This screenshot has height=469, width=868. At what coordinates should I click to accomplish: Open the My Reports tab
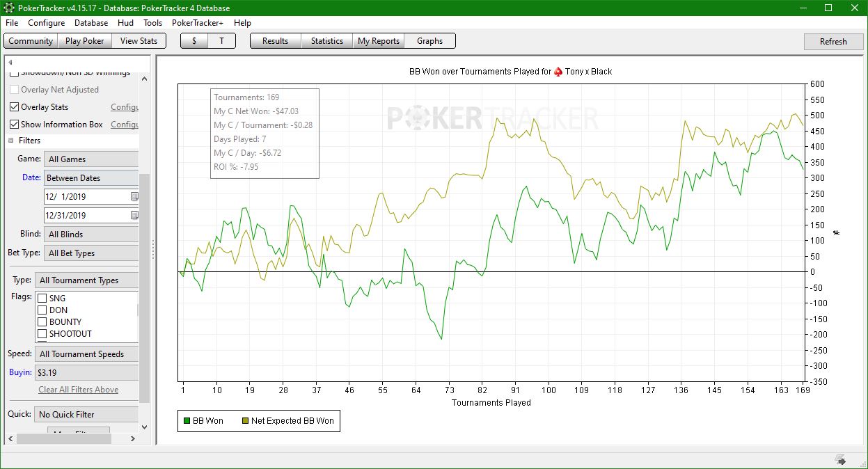pos(379,41)
